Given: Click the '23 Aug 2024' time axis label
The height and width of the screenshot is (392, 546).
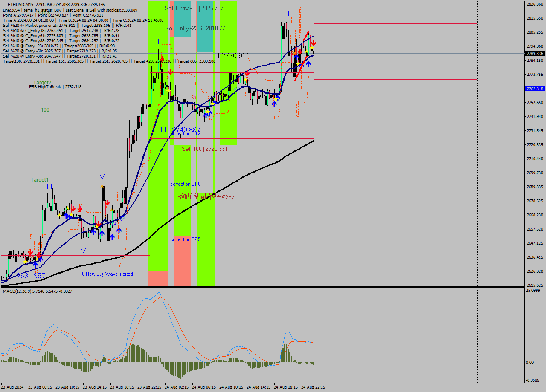Looking at the screenshot, I should (11, 387).
